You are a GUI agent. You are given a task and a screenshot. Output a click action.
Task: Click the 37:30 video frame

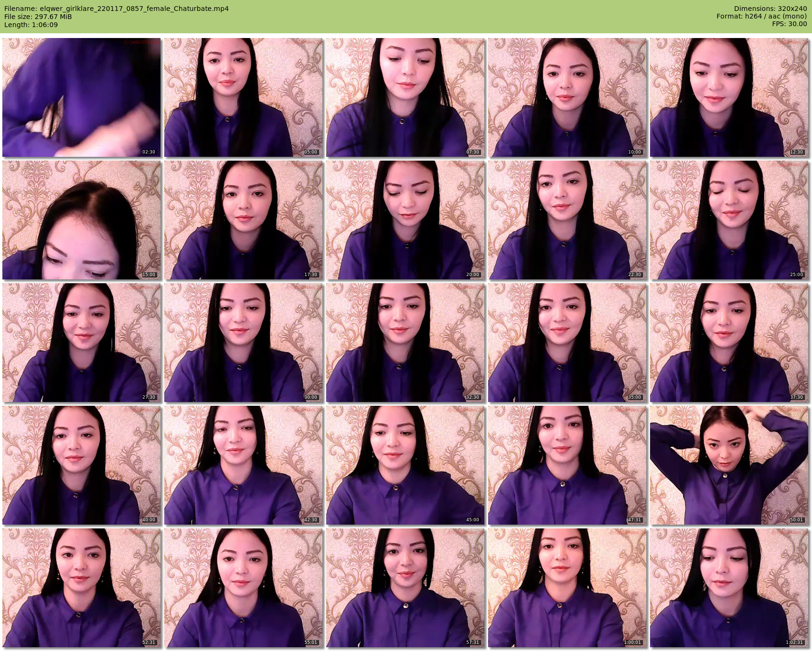click(729, 343)
